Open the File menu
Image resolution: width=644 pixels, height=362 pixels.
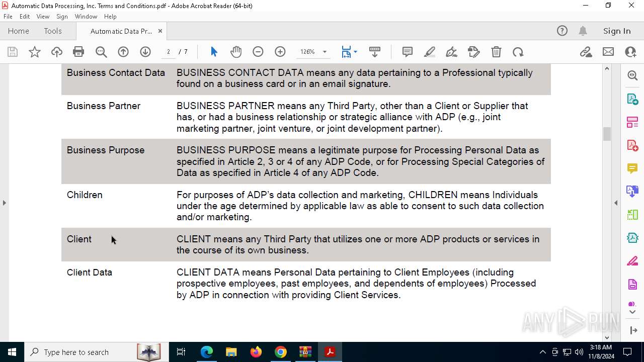[8, 16]
